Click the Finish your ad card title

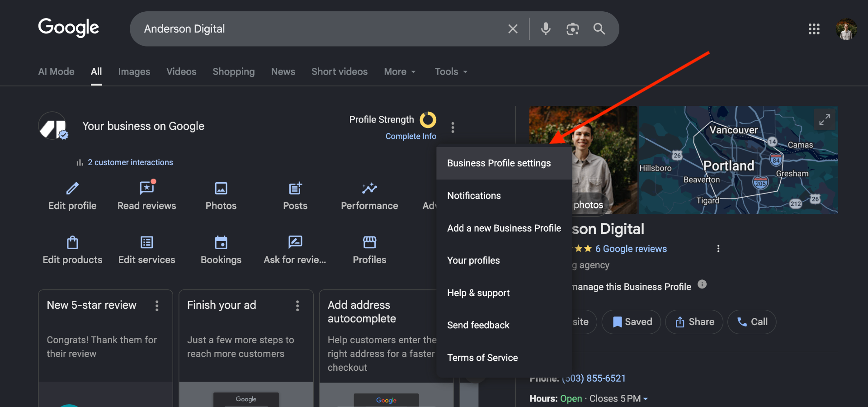point(222,305)
